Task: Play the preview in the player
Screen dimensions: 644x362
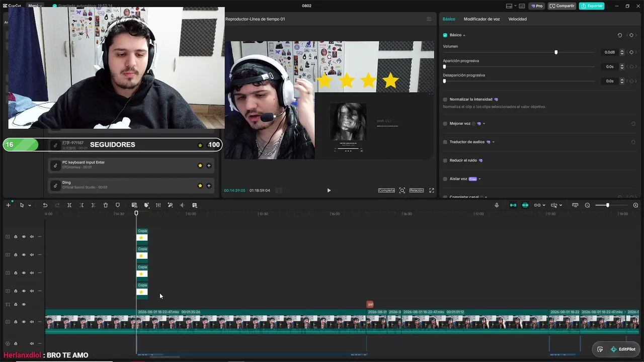Action: [329, 191]
